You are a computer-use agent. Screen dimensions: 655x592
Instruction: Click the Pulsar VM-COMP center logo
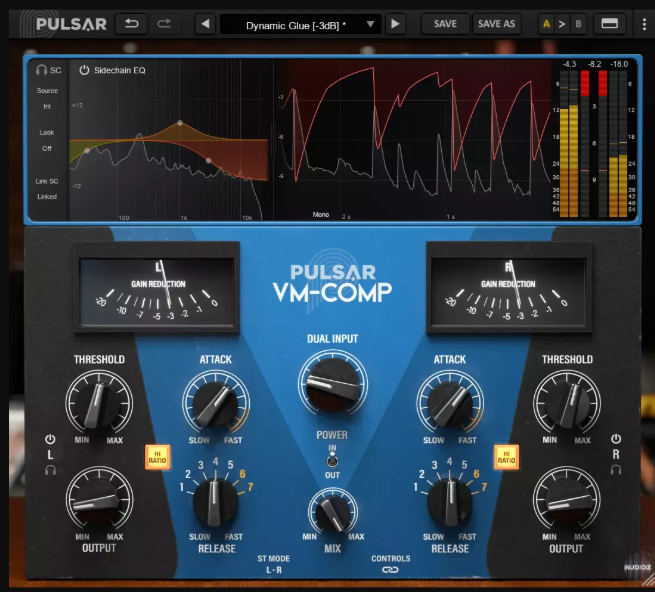coord(333,283)
